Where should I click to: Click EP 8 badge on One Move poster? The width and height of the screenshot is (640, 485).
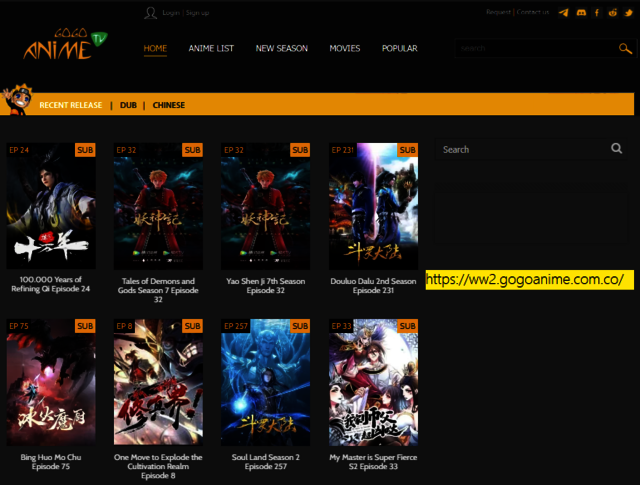(x=124, y=326)
